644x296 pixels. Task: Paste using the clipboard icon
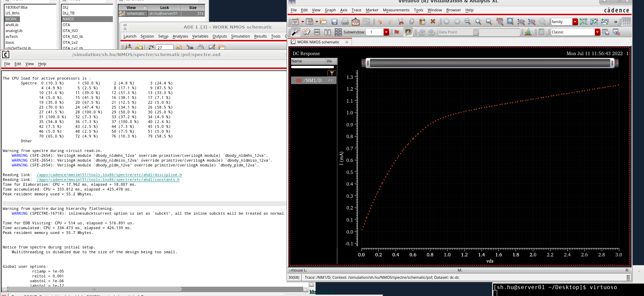(422, 22)
